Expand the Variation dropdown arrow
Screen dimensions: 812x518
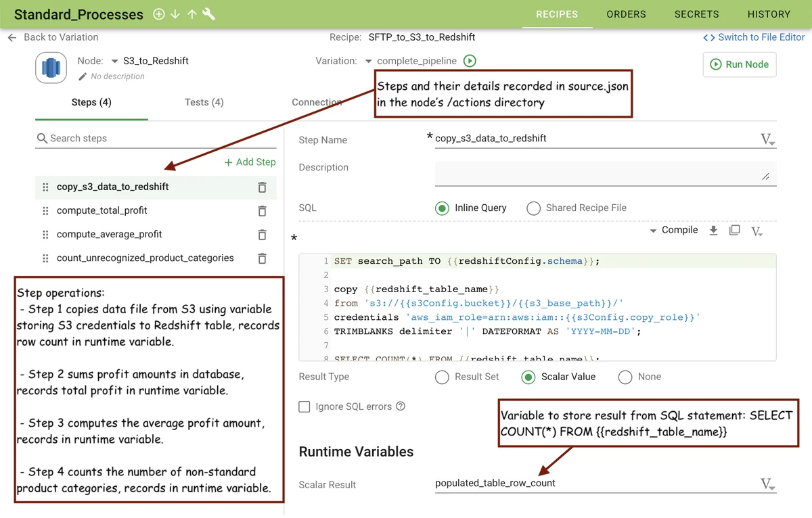tap(369, 62)
